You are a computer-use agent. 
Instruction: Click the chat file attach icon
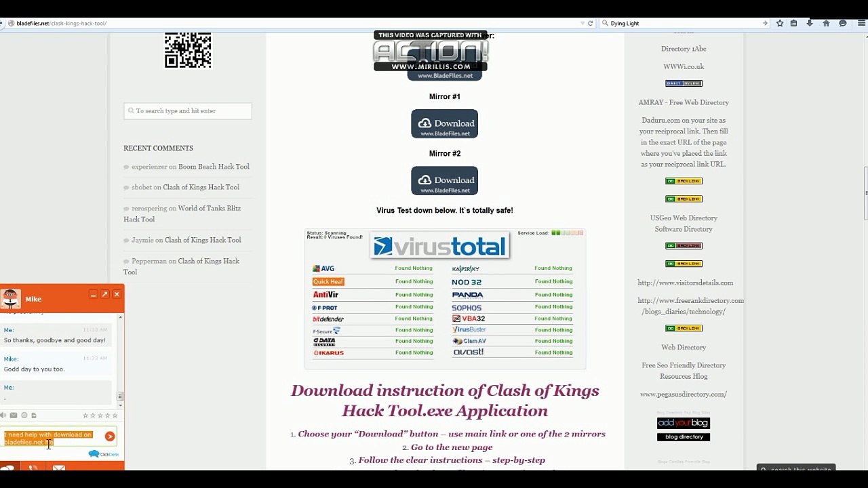coord(34,415)
